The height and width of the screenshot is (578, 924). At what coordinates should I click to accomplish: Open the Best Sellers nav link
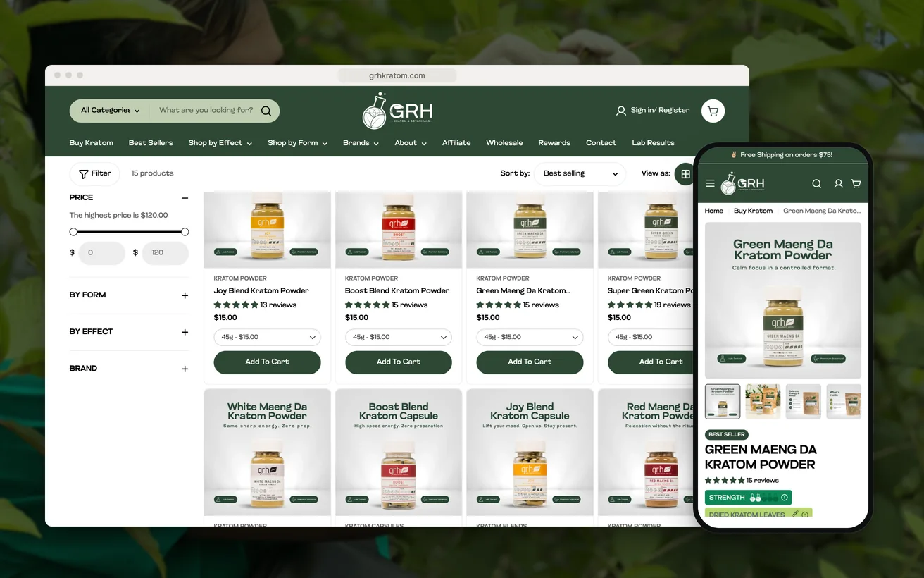pyautogui.click(x=151, y=143)
